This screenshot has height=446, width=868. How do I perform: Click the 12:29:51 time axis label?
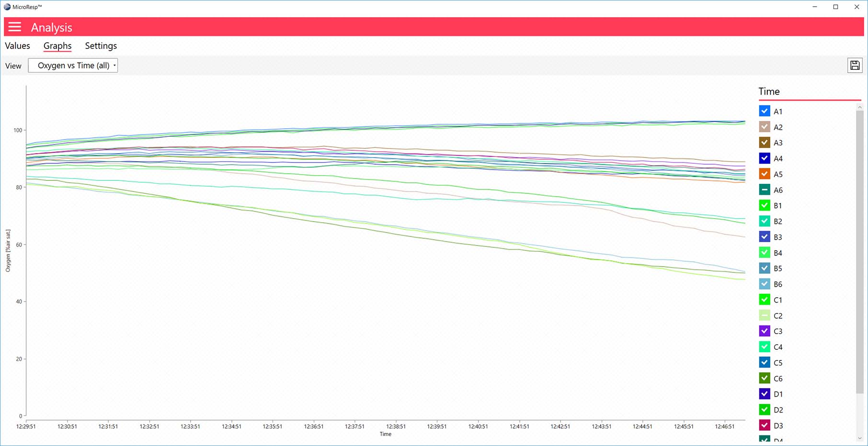click(26, 426)
